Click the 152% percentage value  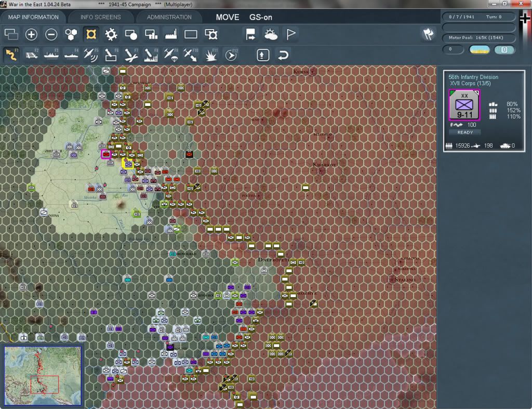coord(513,110)
